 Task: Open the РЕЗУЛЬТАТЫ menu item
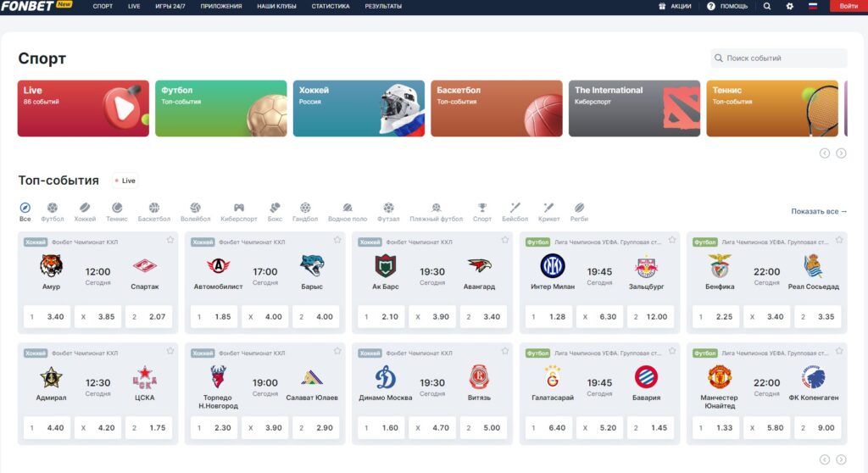[x=383, y=6]
